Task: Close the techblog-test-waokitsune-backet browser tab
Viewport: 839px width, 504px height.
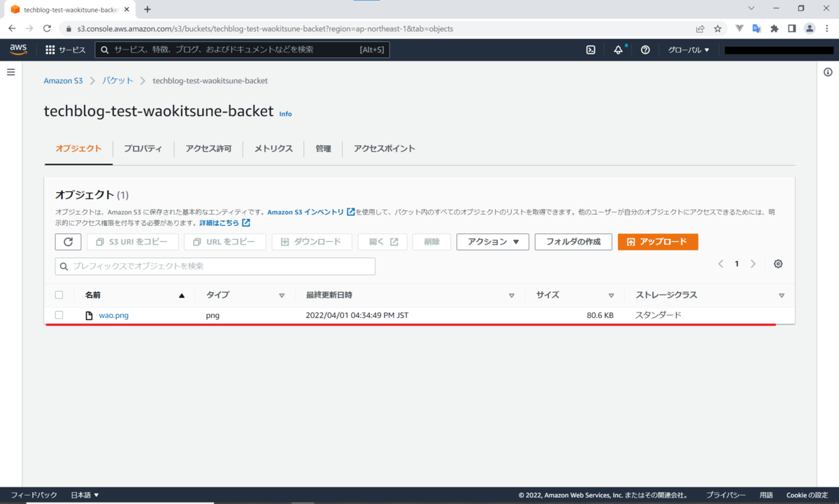Action: (x=127, y=10)
